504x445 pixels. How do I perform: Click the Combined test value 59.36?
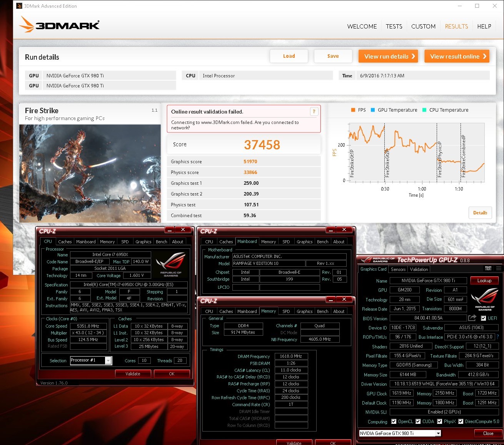(x=250, y=216)
